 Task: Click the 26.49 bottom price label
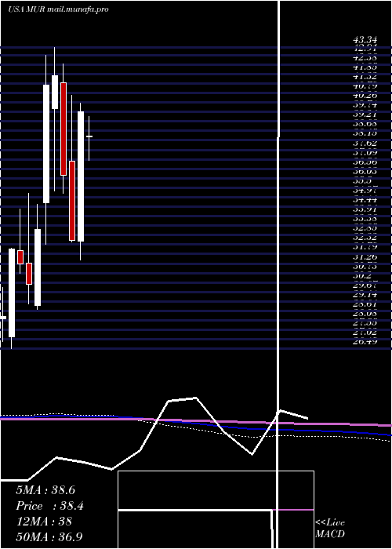[x=365, y=341]
